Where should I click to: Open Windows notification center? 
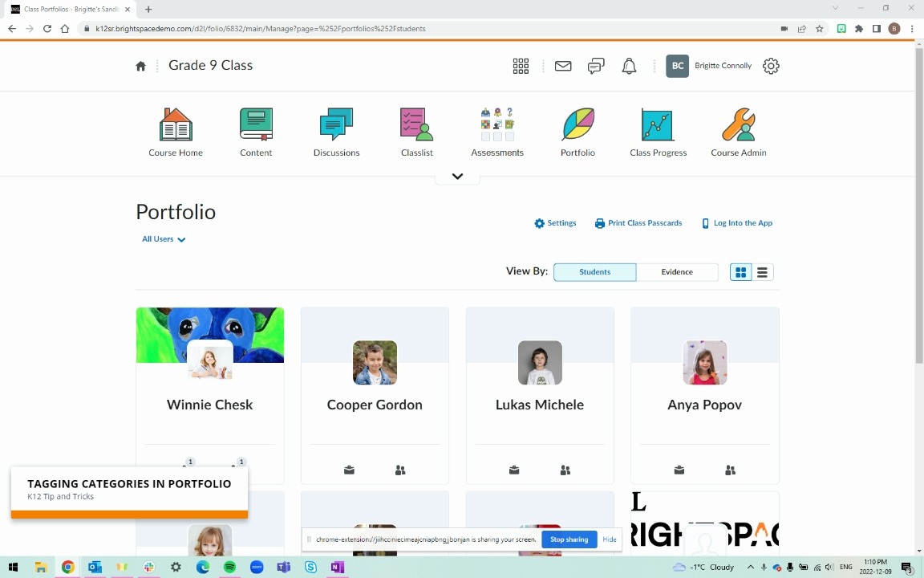click(907, 568)
